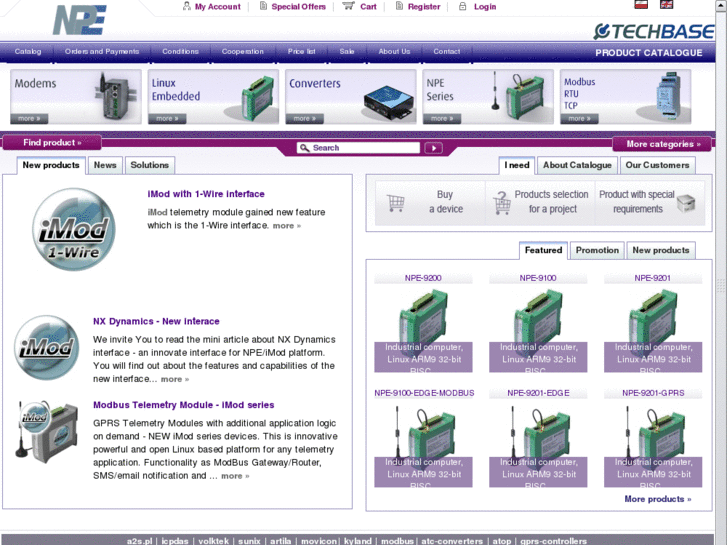Viewport: 727px width, 545px height.
Task: Click the My Account person icon
Action: tap(186, 6)
